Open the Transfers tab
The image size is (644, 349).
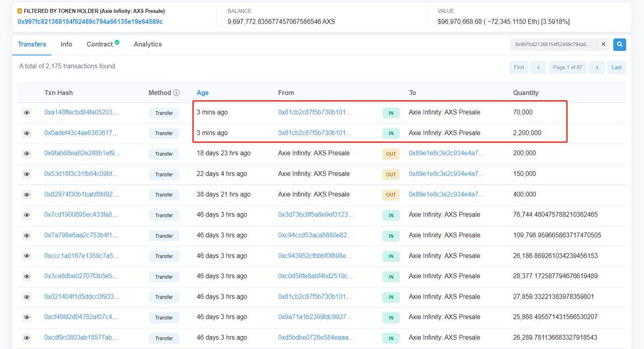pos(32,44)
